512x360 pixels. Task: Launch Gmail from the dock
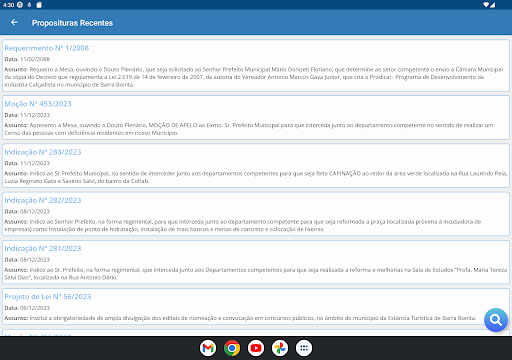click(208, 348)
